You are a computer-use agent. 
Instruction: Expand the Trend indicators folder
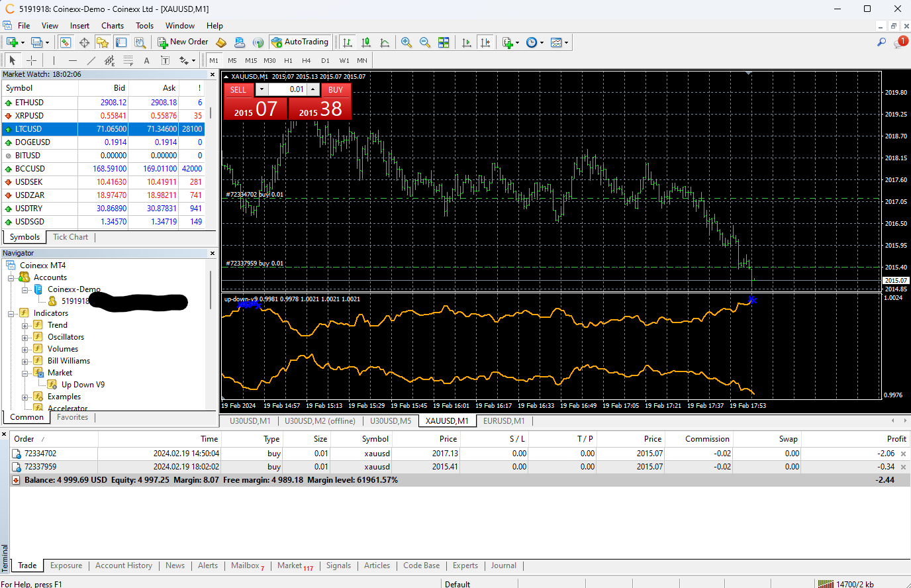25,325
